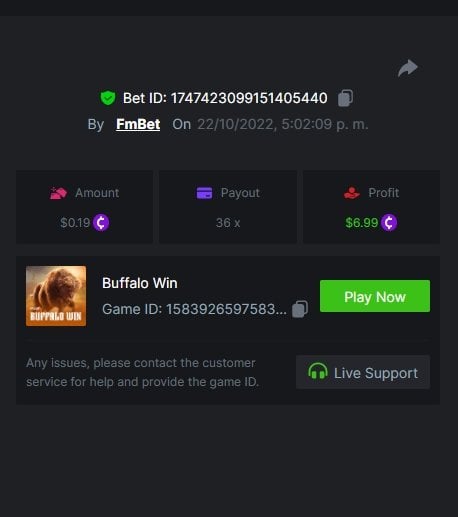Click the red Profit icon

point(352,193)
